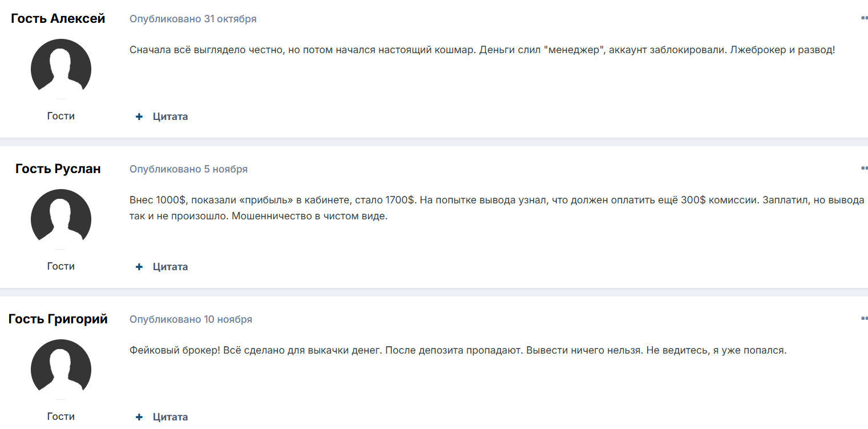Screen dimensions: 868x429
Task: Select the Цитата action under Алексей's review
Action: [169, 116]
